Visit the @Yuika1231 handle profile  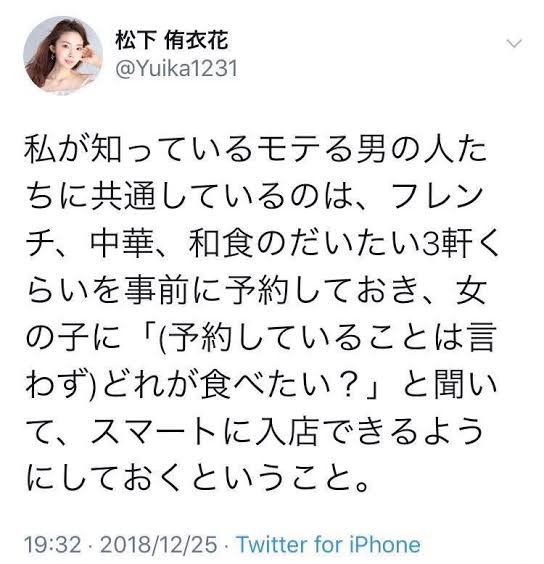coord(176,68)
